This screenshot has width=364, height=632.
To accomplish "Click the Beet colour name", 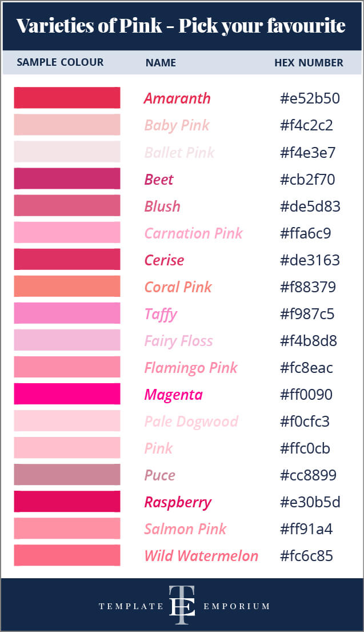I will click(158, 180).
